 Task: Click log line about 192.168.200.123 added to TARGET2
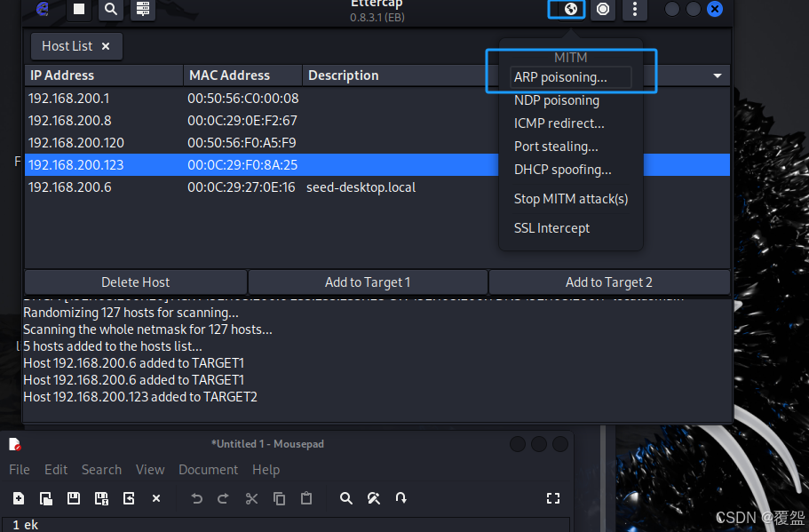[x=140, y=397]
